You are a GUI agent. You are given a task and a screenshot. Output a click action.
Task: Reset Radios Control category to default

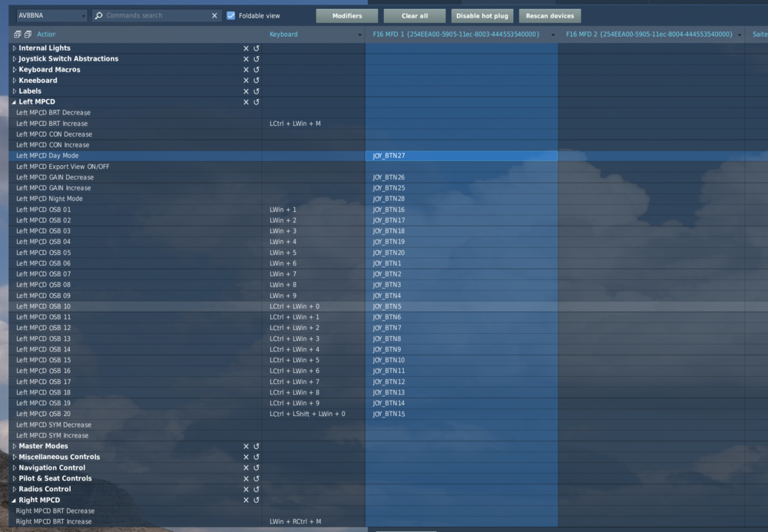click(257, 490)
